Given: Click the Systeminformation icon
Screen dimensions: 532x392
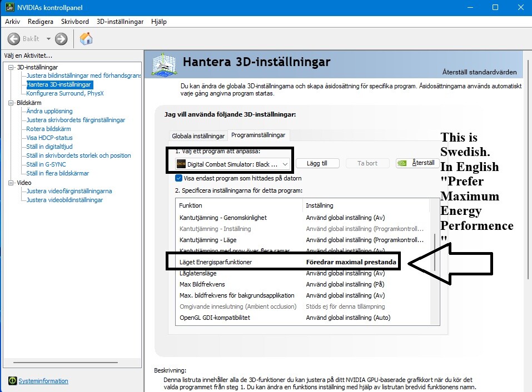Looking at the screenshot, I should click(13, 381).
